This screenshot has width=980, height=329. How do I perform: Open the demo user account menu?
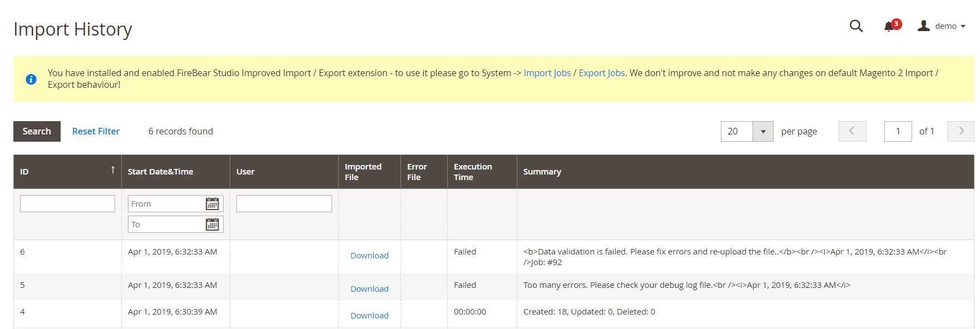pos(941,26)
